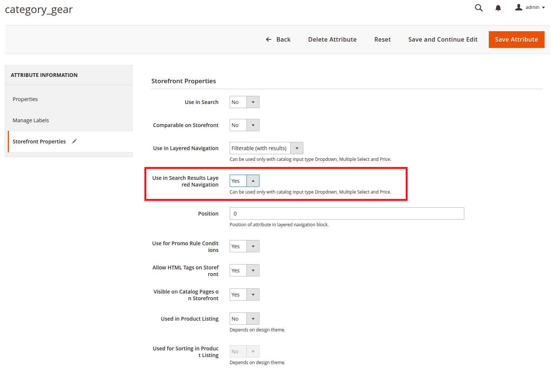Click the Position input field
Viewport: 552px width, 392px height.
point(347,214)
